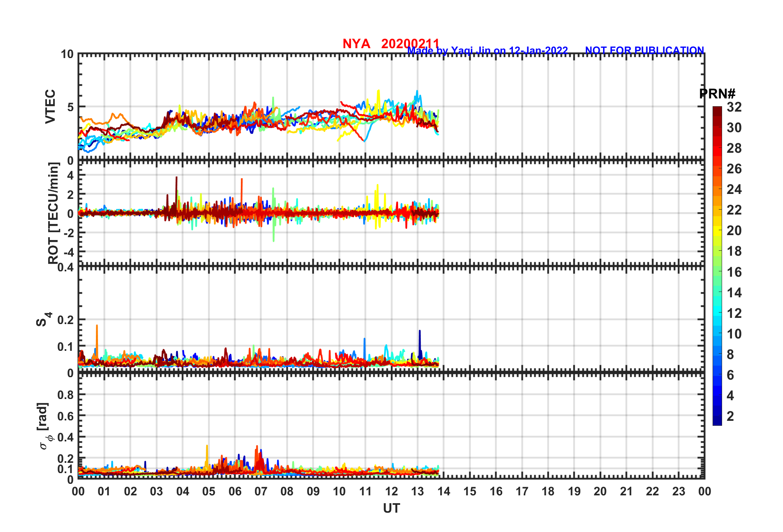This screenshot has height=532, width=783.
Task: Click sigma phi axis tick label 0.6
Action: click(66, 416)
